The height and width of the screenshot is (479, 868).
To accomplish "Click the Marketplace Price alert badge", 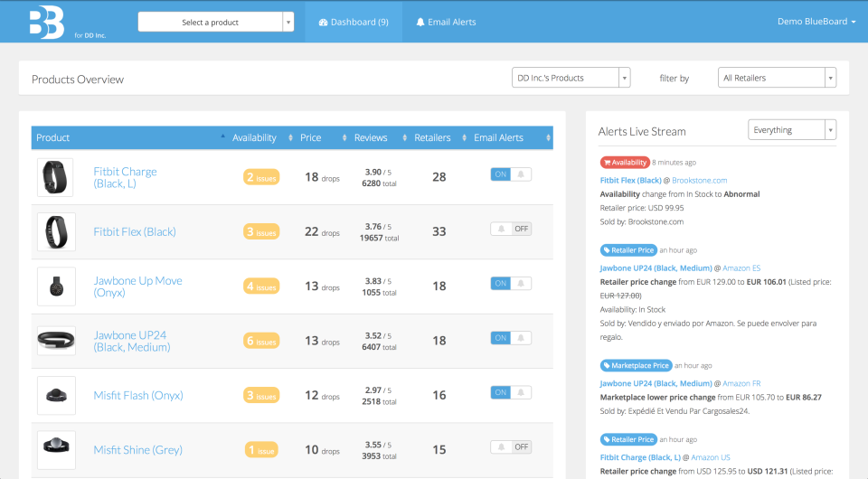I will point(636,366).
